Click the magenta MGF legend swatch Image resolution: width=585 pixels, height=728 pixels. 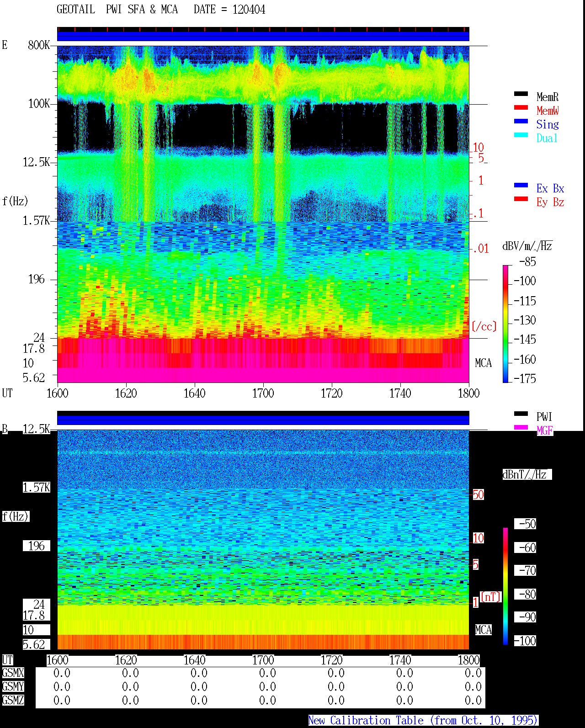pos(521,428)
